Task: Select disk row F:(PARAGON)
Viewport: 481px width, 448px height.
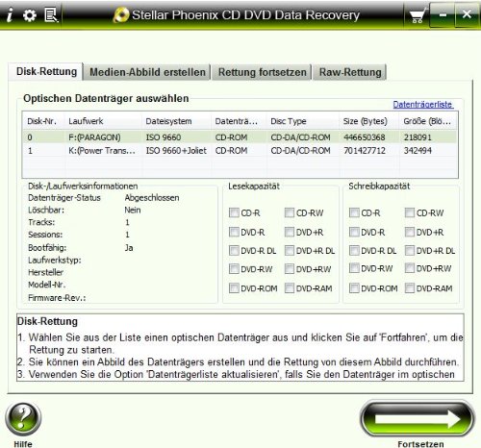Action: pyautogui.click(x=240, y=137)
